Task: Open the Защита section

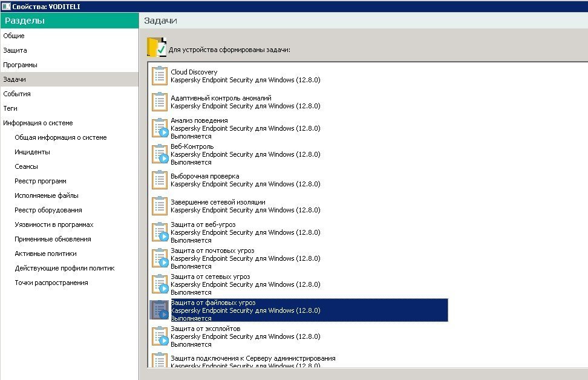Action: [70, 50]
